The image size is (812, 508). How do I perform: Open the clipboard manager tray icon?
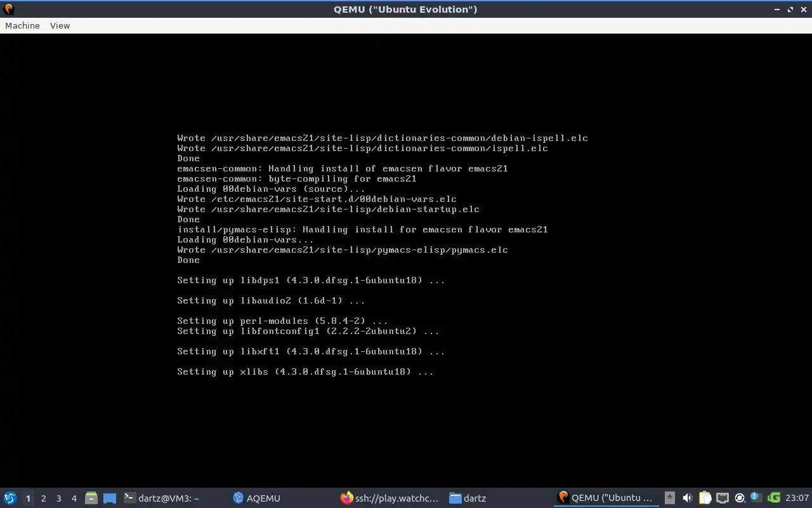705,498
